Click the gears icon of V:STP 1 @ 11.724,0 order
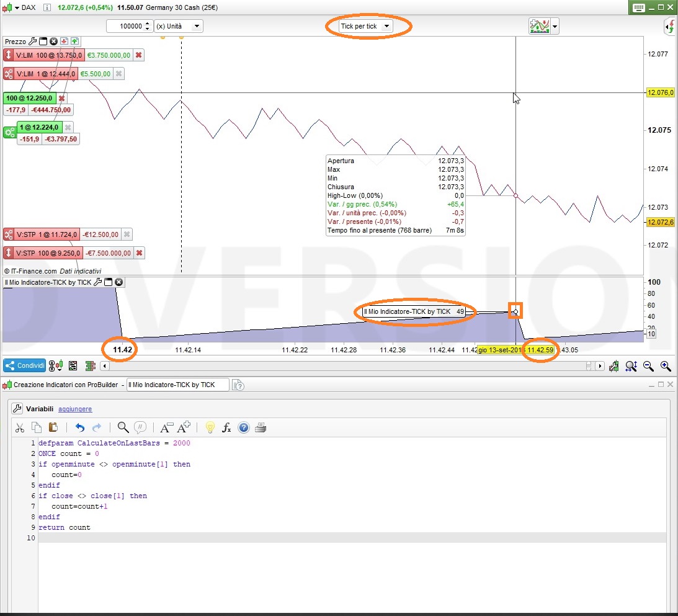678x616 pixels. tap(9, 234)
